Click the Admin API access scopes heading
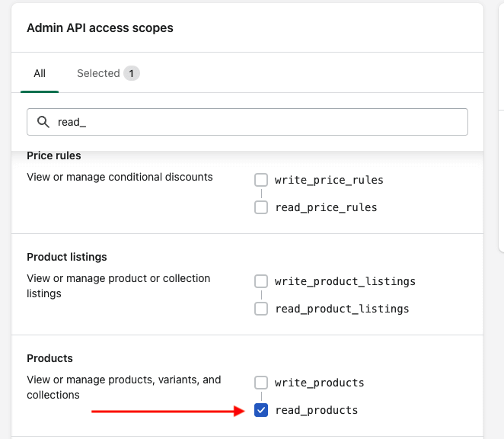Screen dimensions: 504x439 pyautogui.click(x=100, y=28)
